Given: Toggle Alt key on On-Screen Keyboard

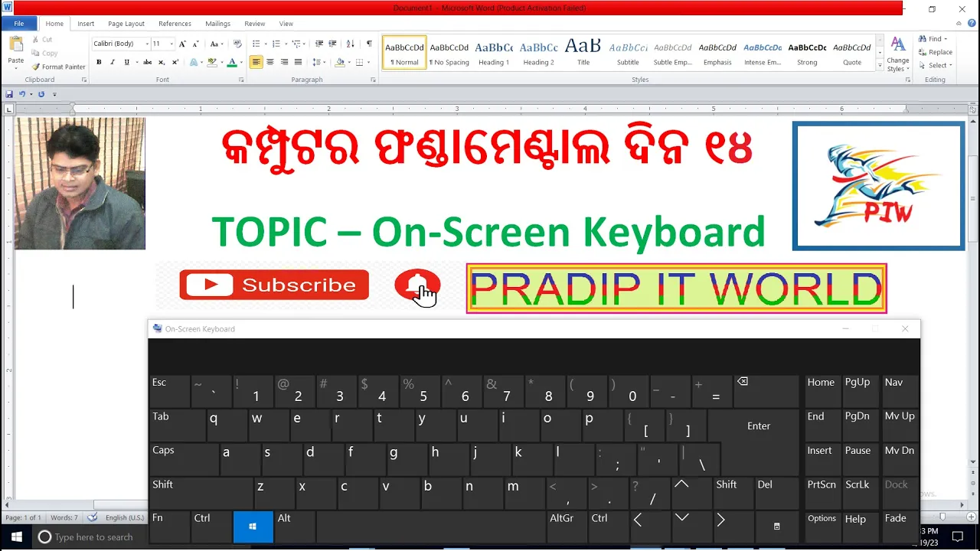Looking at the screenshot, I should (x=295, y=527).
